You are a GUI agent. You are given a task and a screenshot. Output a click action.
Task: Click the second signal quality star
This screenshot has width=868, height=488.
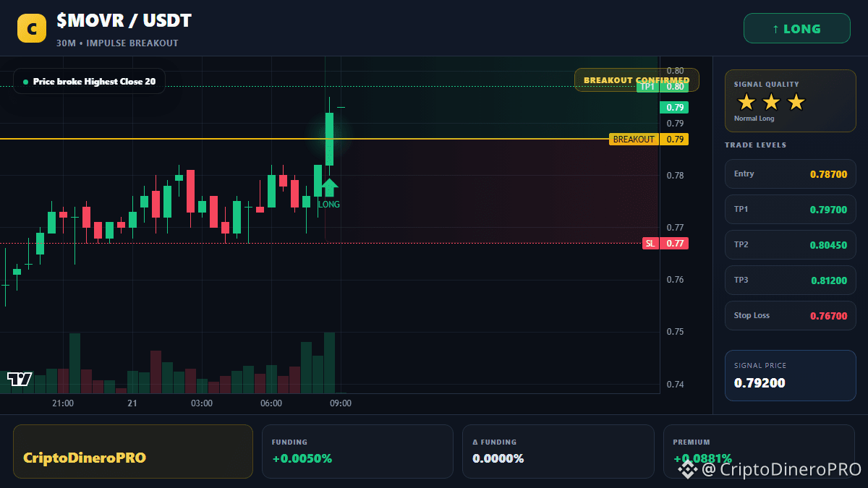771,102
